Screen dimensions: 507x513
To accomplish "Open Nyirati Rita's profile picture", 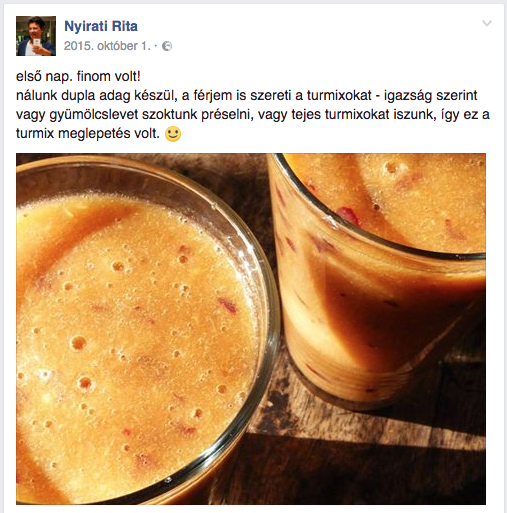I will click(36, 36).
